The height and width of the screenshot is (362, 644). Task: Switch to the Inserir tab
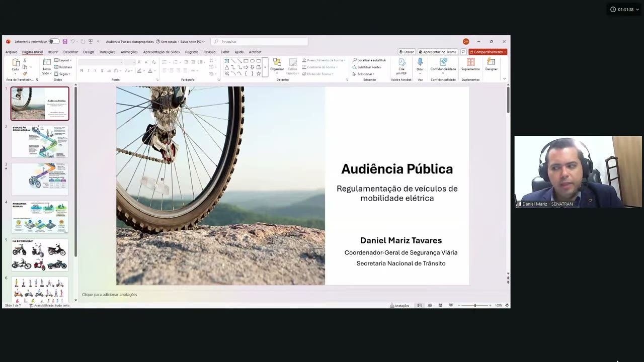tap(53, 52)
